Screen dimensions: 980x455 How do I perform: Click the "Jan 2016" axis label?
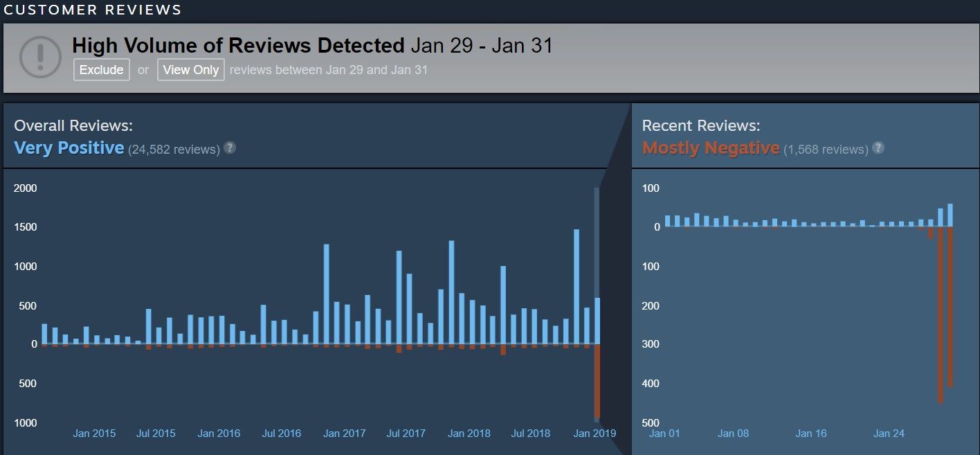219,434
